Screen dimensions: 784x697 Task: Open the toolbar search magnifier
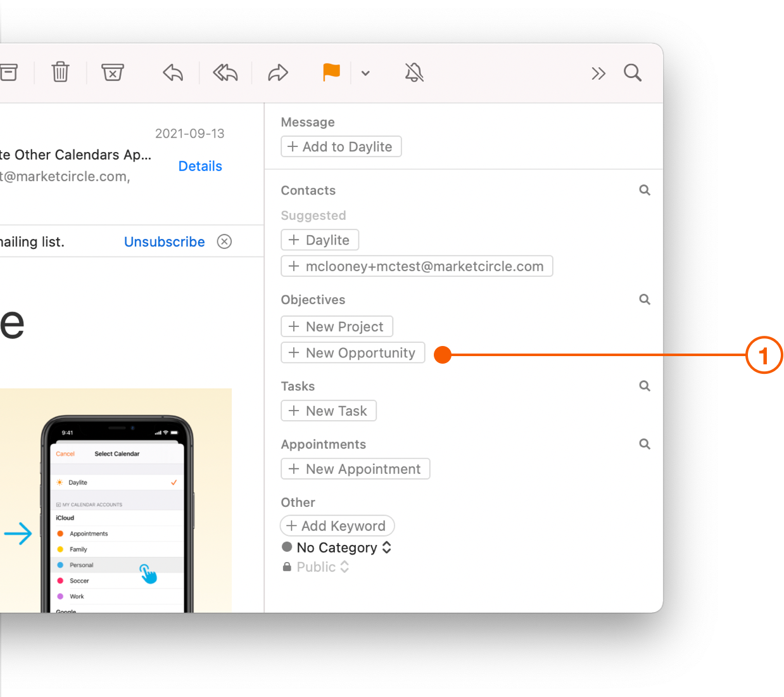(633, 73)
